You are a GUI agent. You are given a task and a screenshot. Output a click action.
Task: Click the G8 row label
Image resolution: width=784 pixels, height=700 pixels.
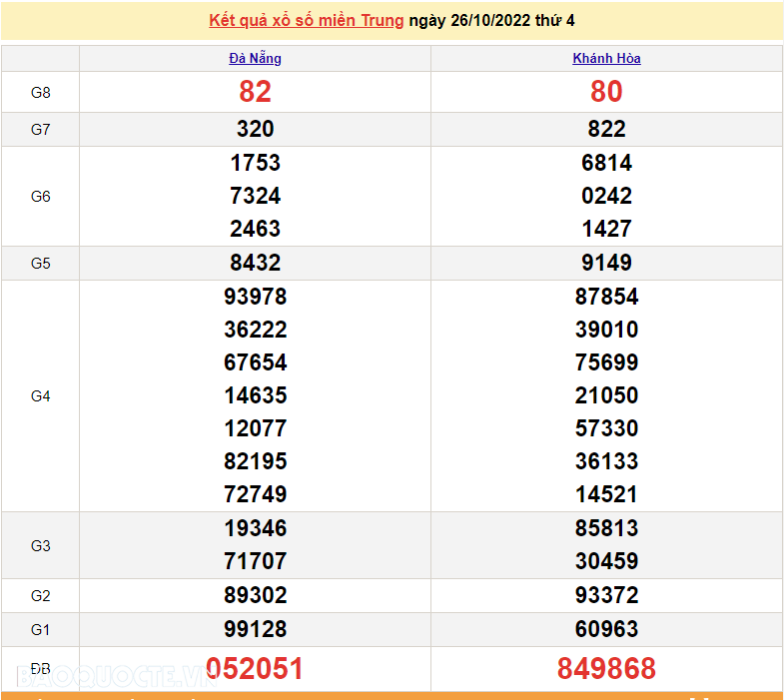tap(41, 92)
